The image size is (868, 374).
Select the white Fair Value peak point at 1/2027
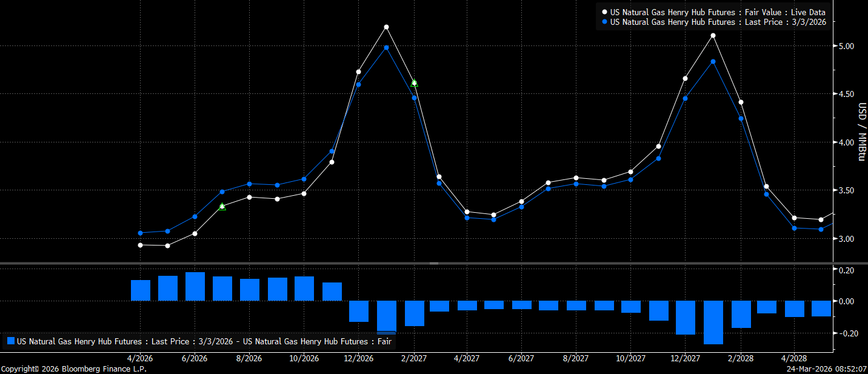pyautogui.click(x=386, y=27)
